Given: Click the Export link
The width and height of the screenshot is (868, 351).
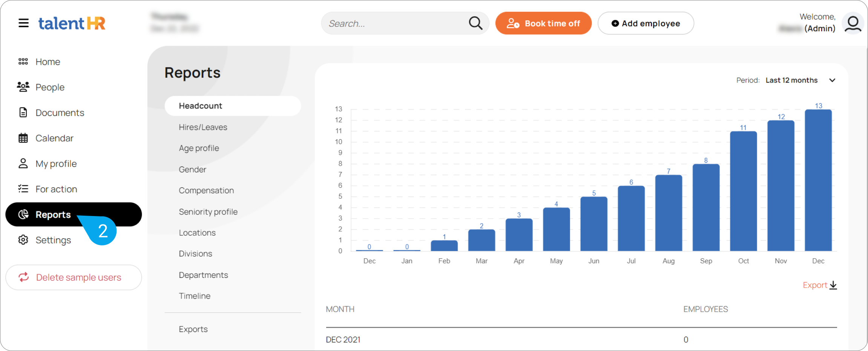Looking at the screenshot, I should [x=815, y=285].
